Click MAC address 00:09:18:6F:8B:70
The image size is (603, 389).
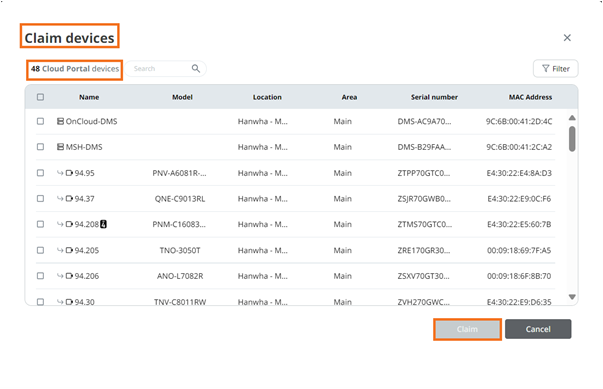click(x=519, y=276)
